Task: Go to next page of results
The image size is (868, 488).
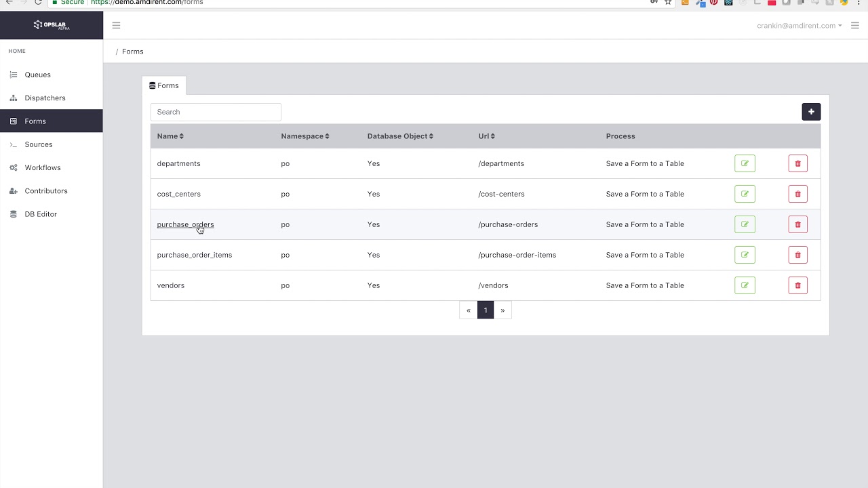Action: tap(502, 310)
